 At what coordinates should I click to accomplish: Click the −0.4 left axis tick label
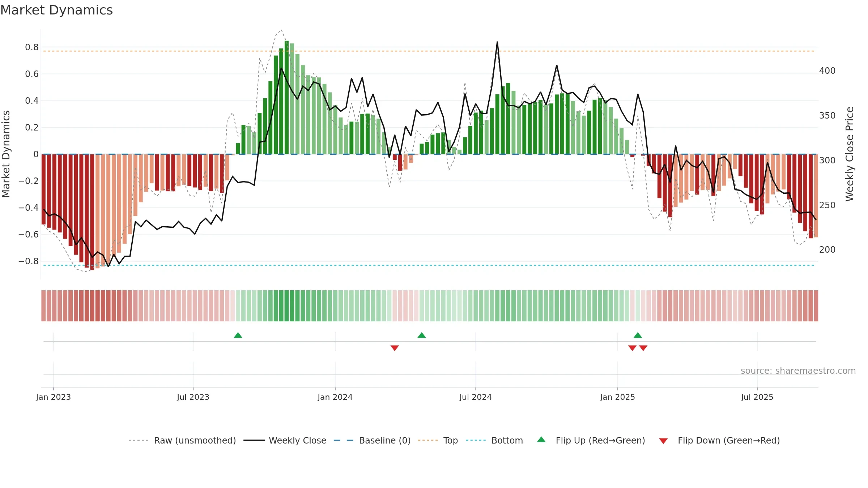pos(29,208)
